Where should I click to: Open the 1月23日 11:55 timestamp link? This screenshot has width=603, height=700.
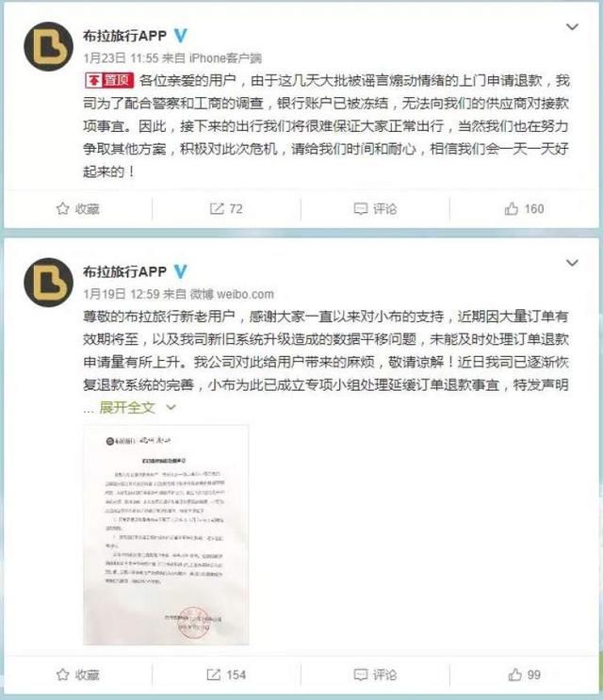tap(121, 58)
